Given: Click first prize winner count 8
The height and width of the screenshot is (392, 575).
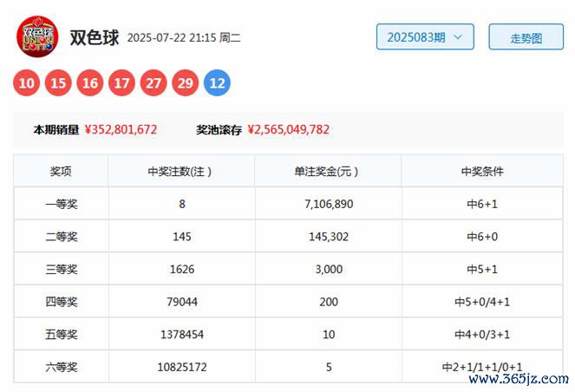Looking at the screenshot, I should point(182,204).
